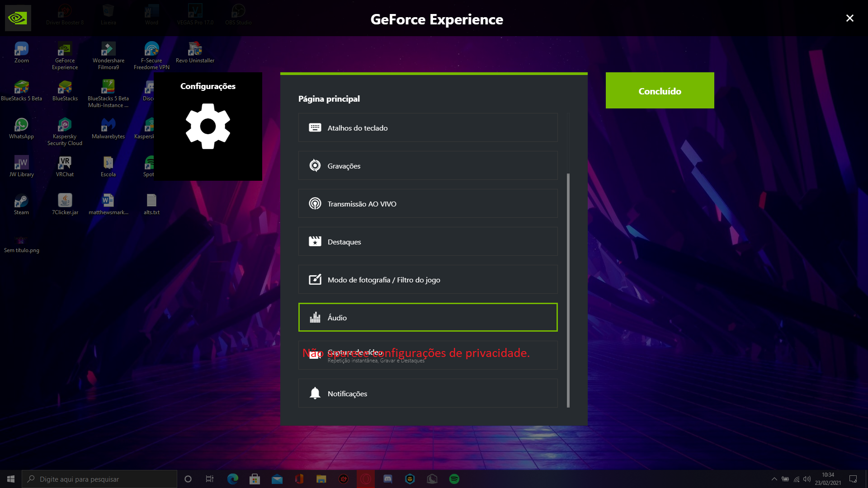Viewport: 868px width, 488px height.
Task: Open Atalhos do teclado settings
Action: (x=428, y=128)
